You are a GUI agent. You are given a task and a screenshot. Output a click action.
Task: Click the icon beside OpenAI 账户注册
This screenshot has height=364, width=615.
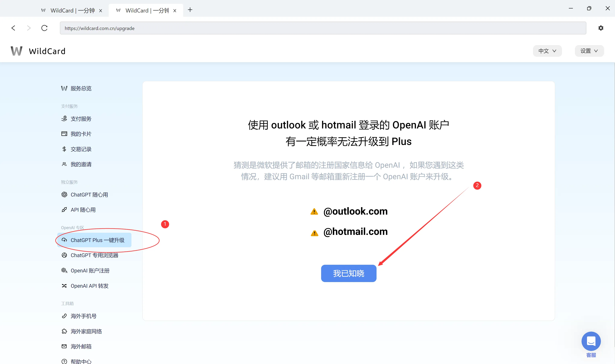64,270
